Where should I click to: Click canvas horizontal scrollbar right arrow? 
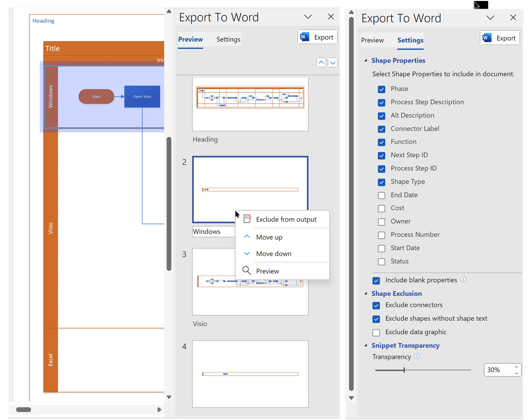(x=159, y=410)
